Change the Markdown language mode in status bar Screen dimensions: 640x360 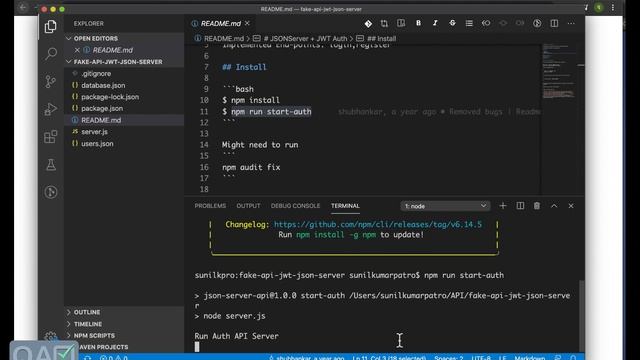coord(529,357)
